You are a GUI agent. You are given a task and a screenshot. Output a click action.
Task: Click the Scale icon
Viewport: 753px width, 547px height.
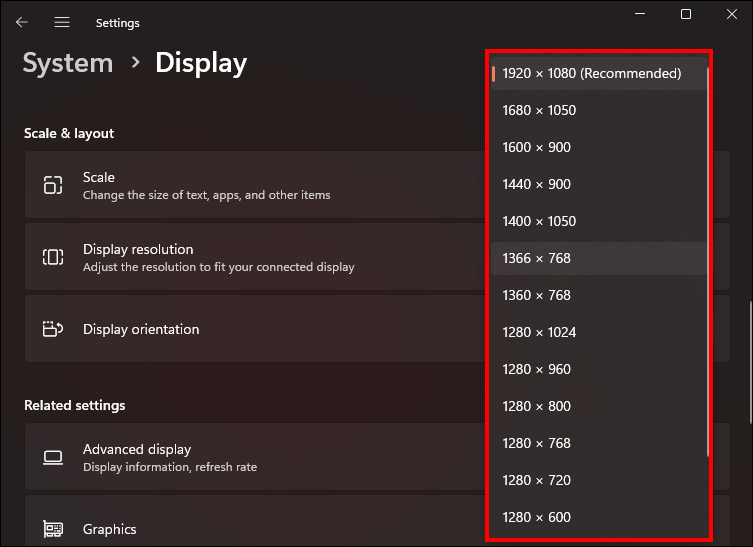click(53, 185)
